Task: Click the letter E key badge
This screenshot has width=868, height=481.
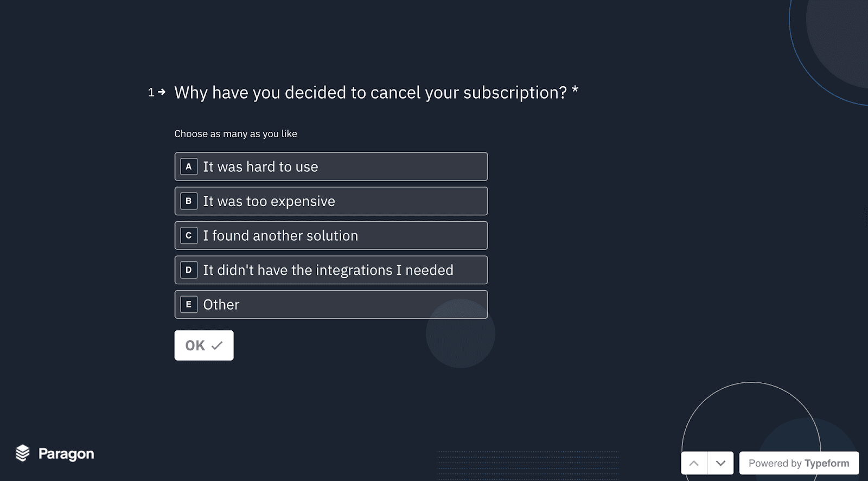Action: (189, 304)
